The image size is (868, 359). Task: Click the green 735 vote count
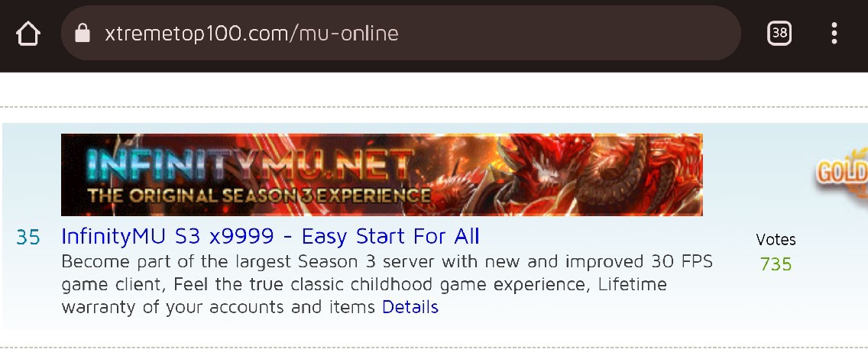[776, 264]
